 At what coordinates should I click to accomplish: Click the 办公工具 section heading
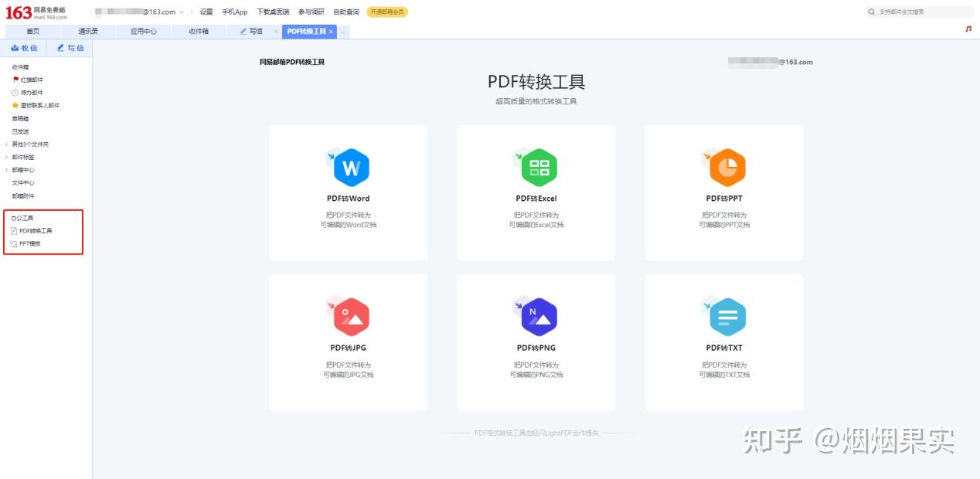click(22, 218)
